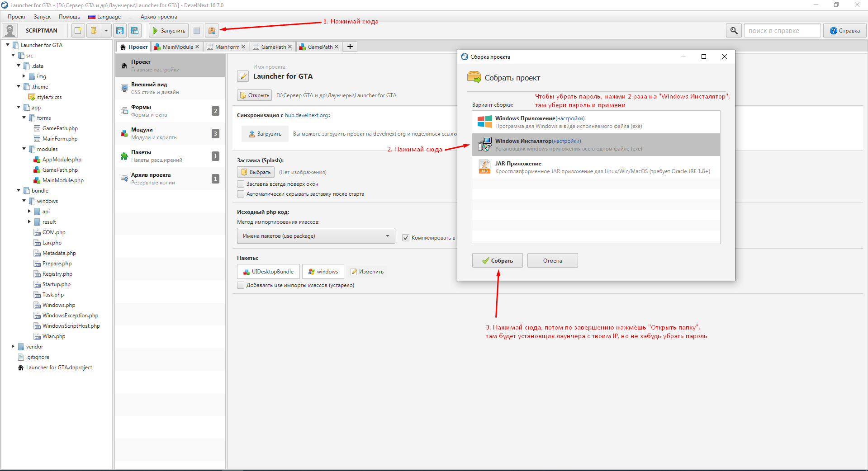868x471 pixels.
Task: Click the stop toolbar icon
Action: pyautogui.click(x=197, y=31)
